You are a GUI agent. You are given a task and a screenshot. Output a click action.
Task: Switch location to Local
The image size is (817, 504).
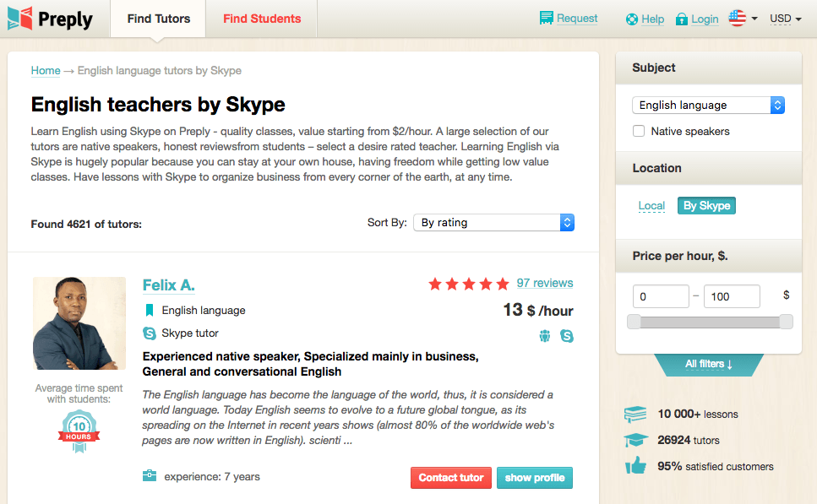click(x=651, y=205)
